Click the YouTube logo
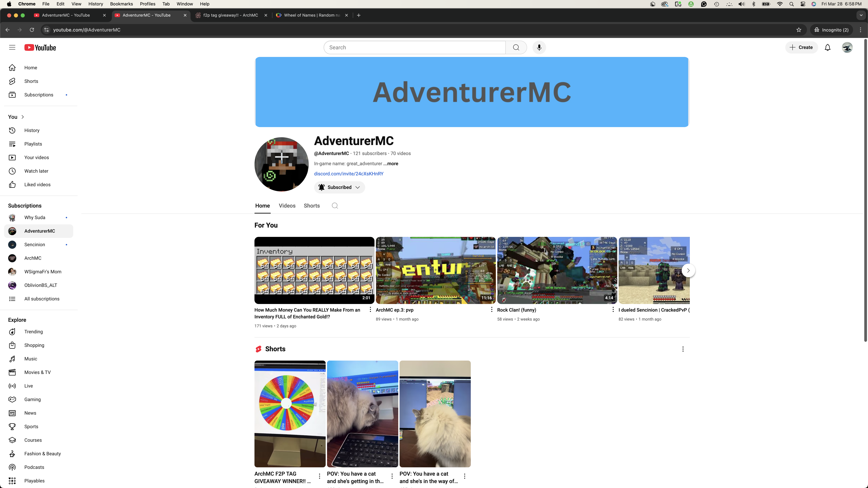This screenshot has width=868, height=488. tap(40, 47)
